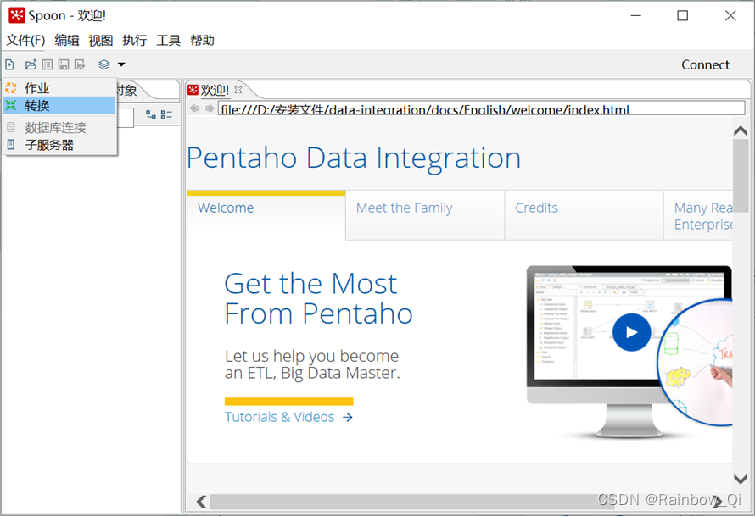Image resolution: width=756 pixels, height=517 pixels.
Task: Click the browser forward arrow icon
Action: click(210, 109)
